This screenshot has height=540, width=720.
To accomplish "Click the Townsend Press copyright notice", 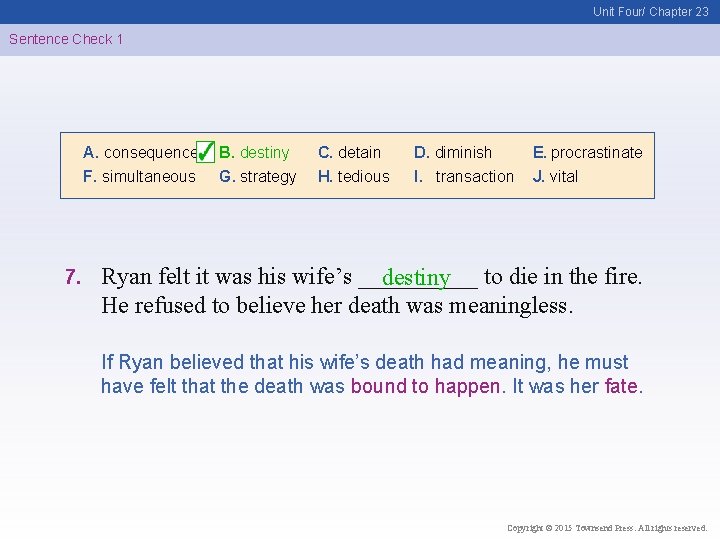I will point(607,528).
